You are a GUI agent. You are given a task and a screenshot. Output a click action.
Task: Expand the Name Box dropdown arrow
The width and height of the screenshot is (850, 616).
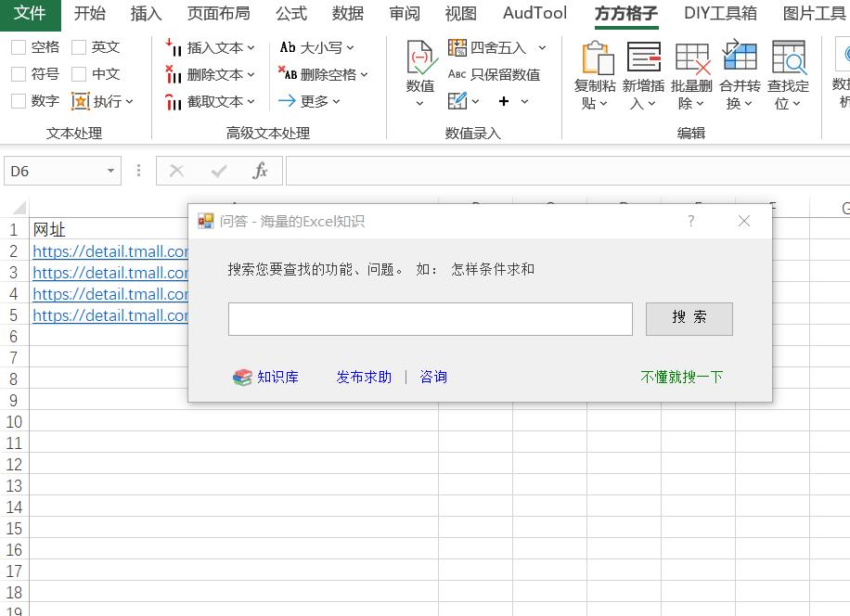pos(110,172)
